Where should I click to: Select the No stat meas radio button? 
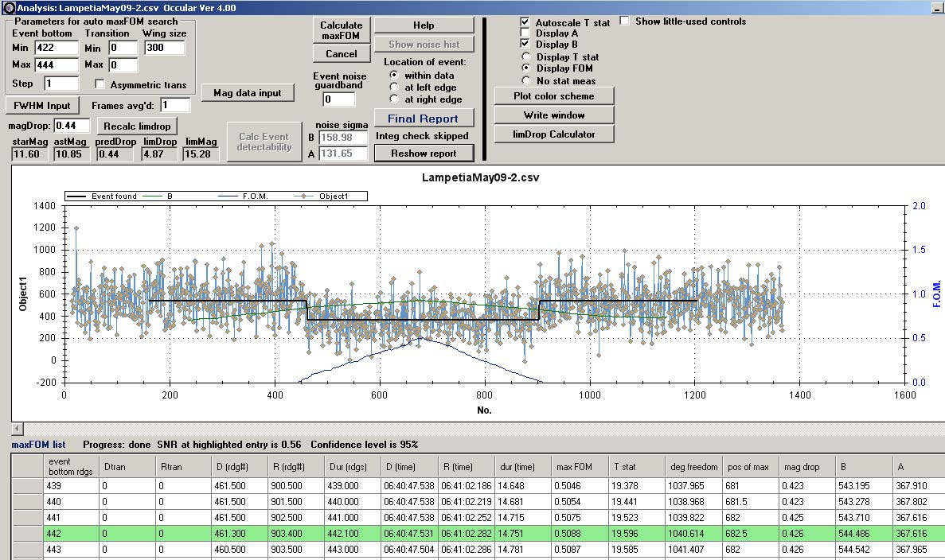point(526,80)
